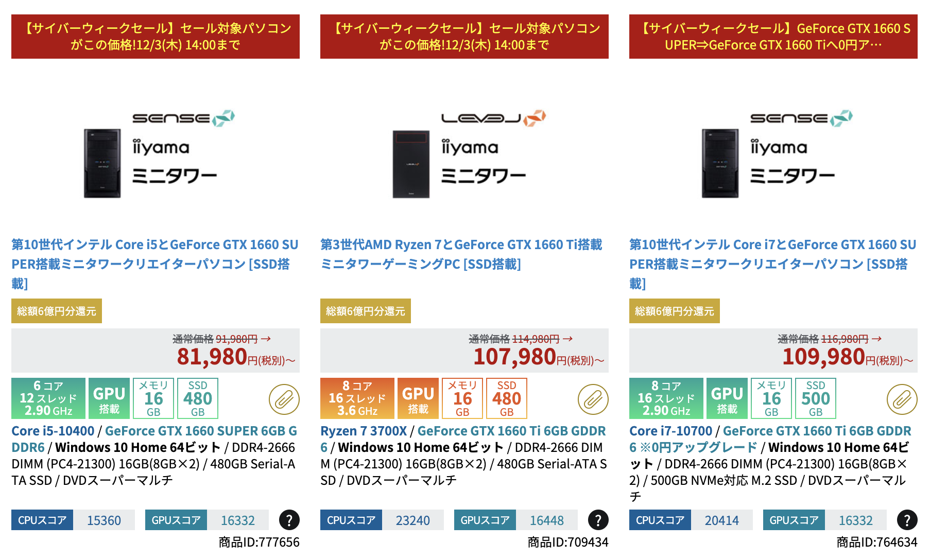Click the paperclip icon on the Core i7 listing

(x=902, y=399)
